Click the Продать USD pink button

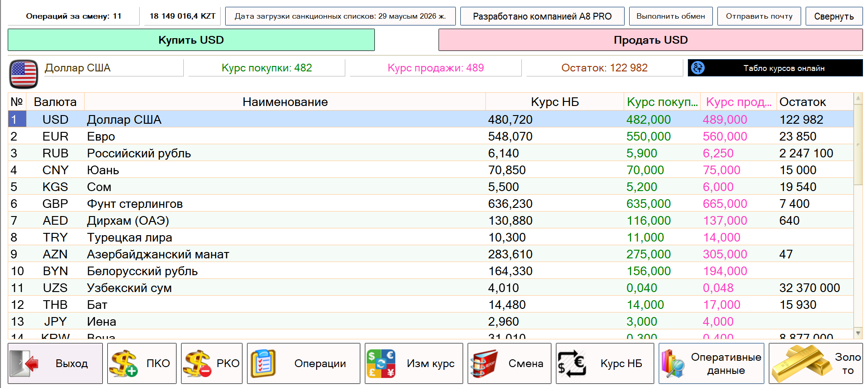[x=651, y=40]
